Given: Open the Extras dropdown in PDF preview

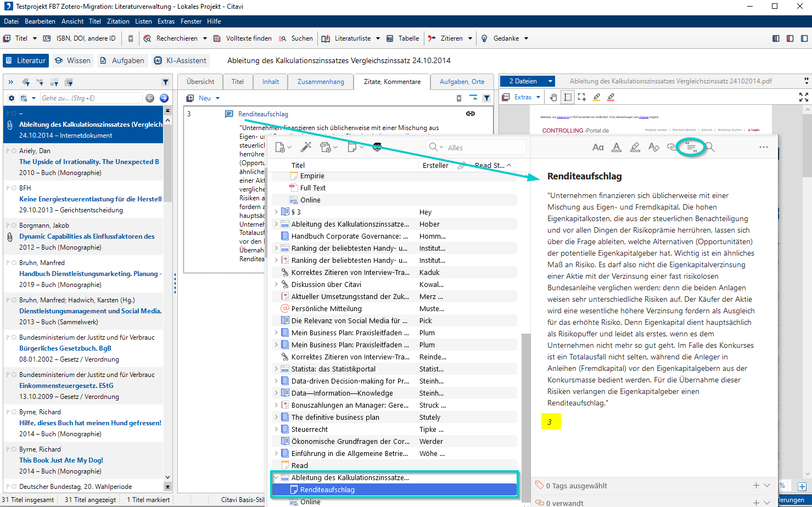Looking at the screenshot, I should point(538,97).
